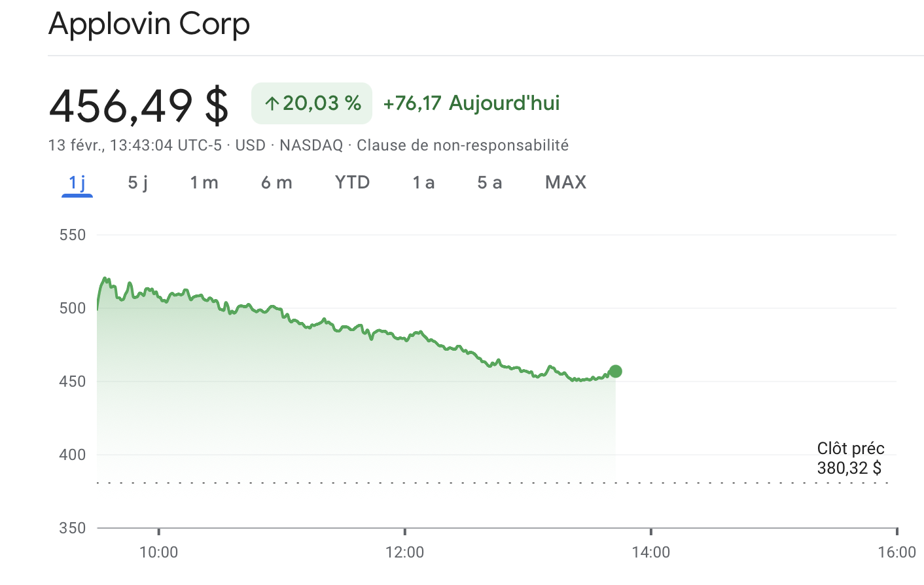Click the Clôt préc 380,32 $ label

tap(850, 458)
